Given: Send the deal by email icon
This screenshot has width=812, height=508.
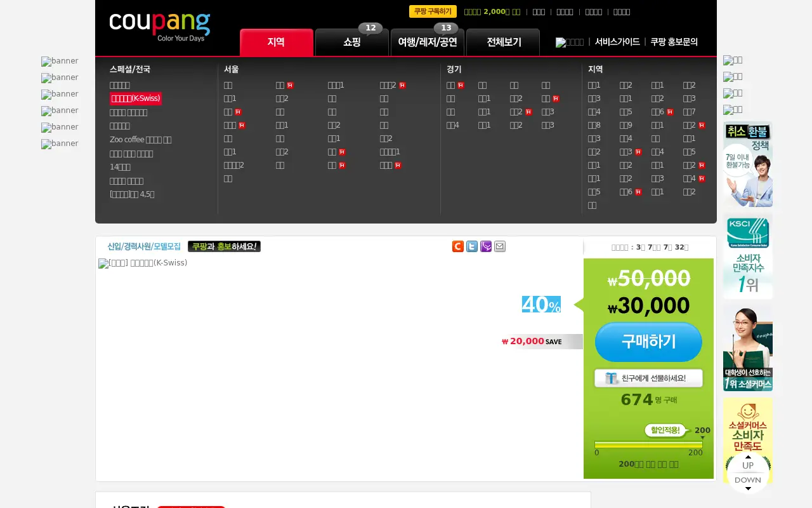Looking at the screenshot, I should 500,246.
